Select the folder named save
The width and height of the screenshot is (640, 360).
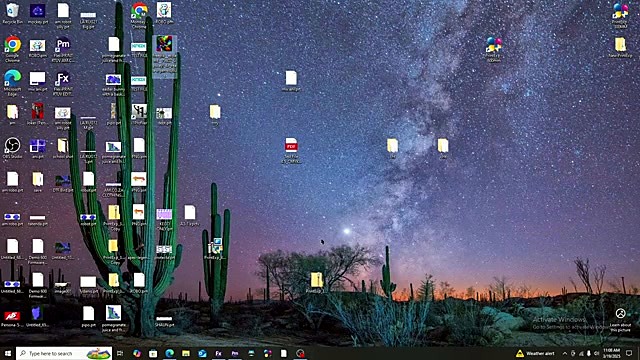(x=38, y=182)
